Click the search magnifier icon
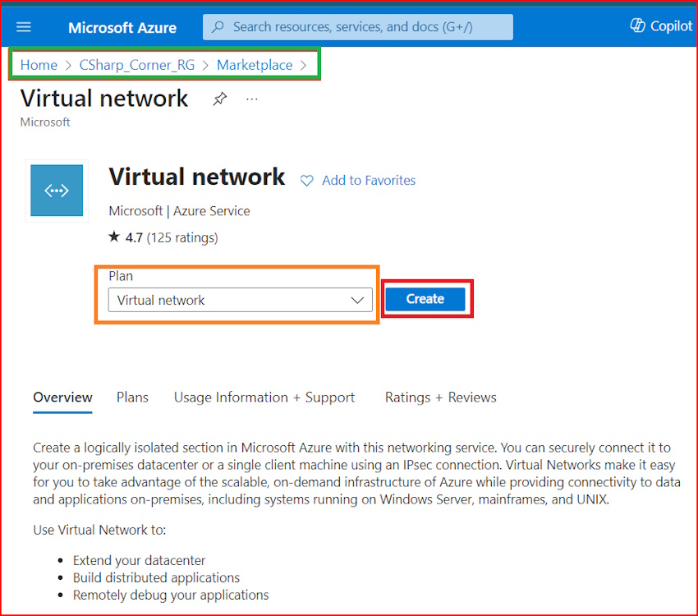This screenshot has width=698, height=616. (217, 26)
